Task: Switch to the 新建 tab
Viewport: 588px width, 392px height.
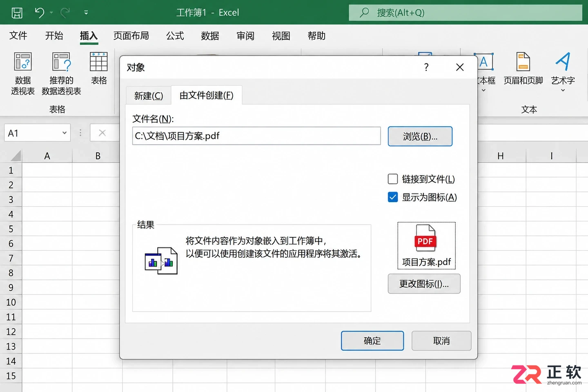Action: (x=149, y=96)
